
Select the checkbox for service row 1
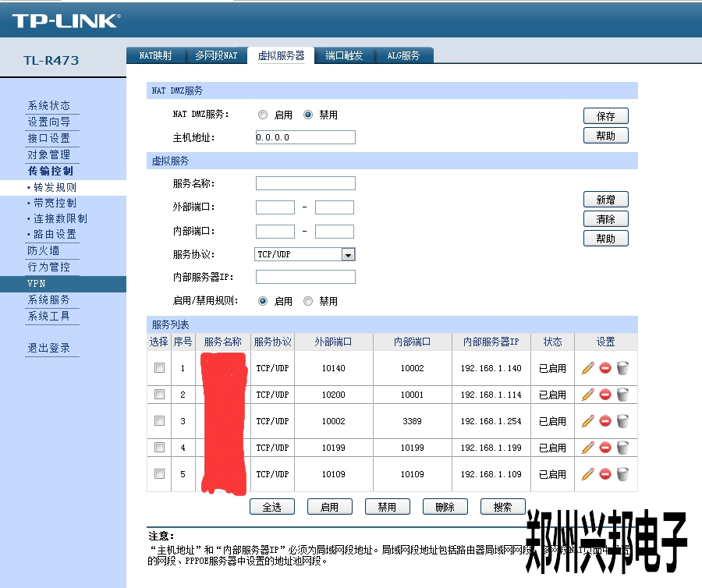(159, 368)
